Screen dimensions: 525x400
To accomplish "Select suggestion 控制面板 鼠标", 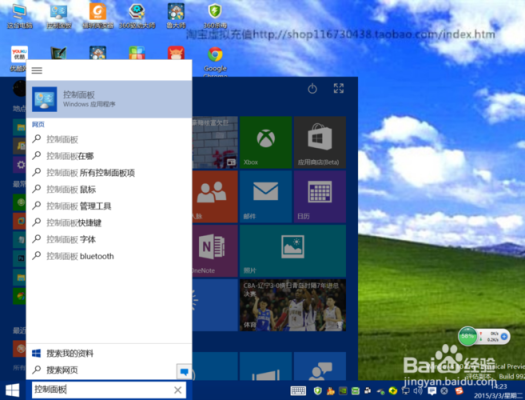I will pos(71,189).
